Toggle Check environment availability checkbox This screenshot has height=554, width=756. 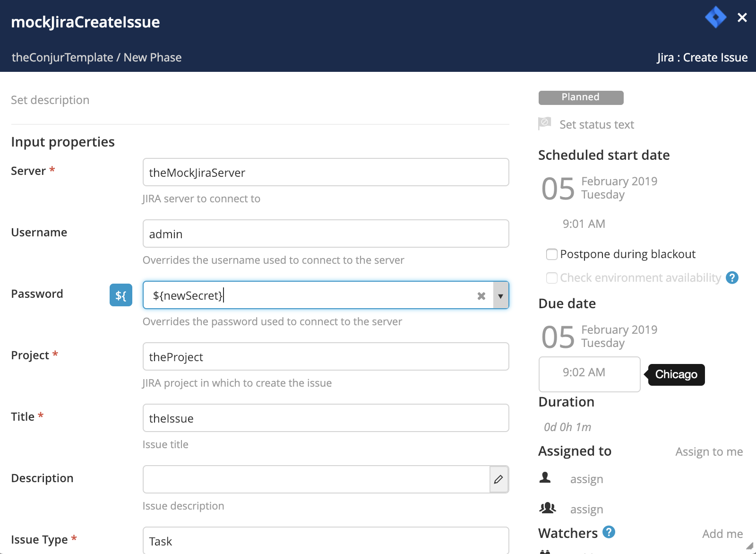551,278
